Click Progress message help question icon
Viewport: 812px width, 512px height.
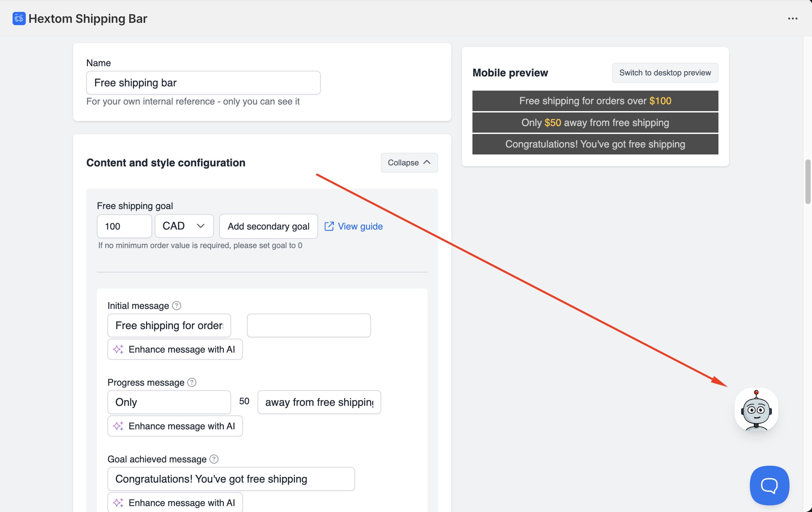(x=191, y=382)
